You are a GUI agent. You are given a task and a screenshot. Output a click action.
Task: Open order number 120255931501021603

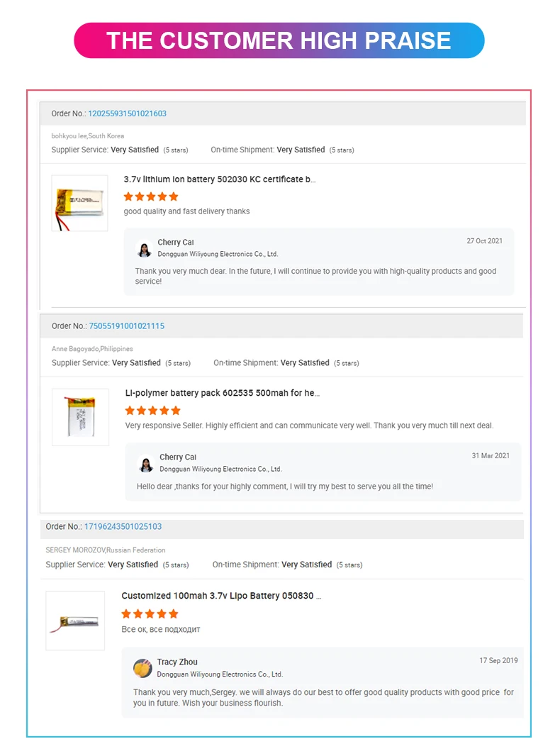click(x=127, y=113)
